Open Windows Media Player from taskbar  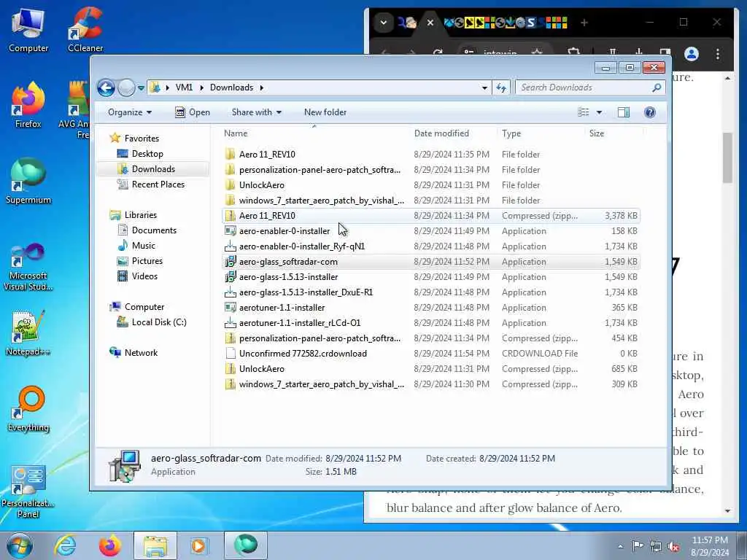[199, 545]
